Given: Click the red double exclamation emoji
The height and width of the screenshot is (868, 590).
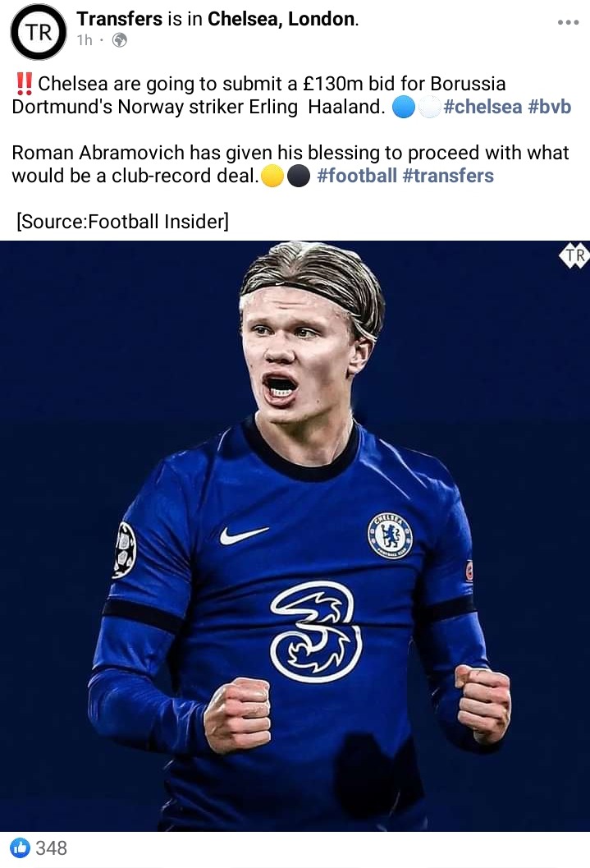Looking at the screenshot, I should pyautogui.click(x=24, y=84).
